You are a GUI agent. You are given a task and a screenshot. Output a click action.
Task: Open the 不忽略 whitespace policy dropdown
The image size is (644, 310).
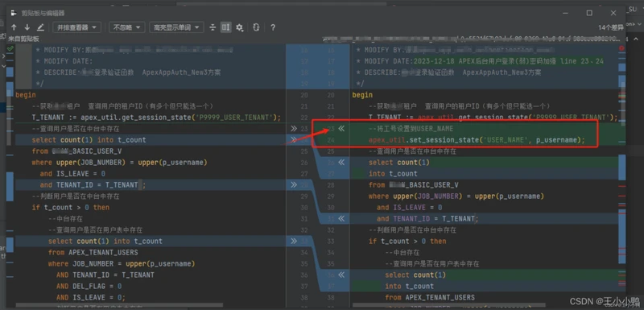coord(127,27)
